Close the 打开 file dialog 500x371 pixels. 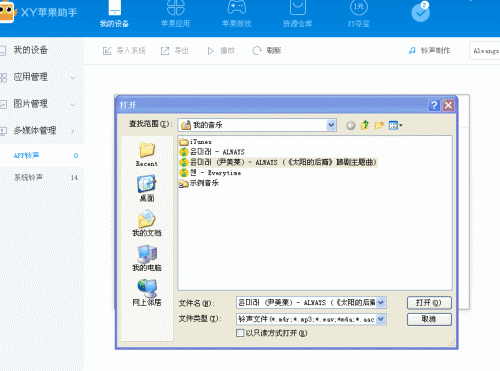coord(448,105)
